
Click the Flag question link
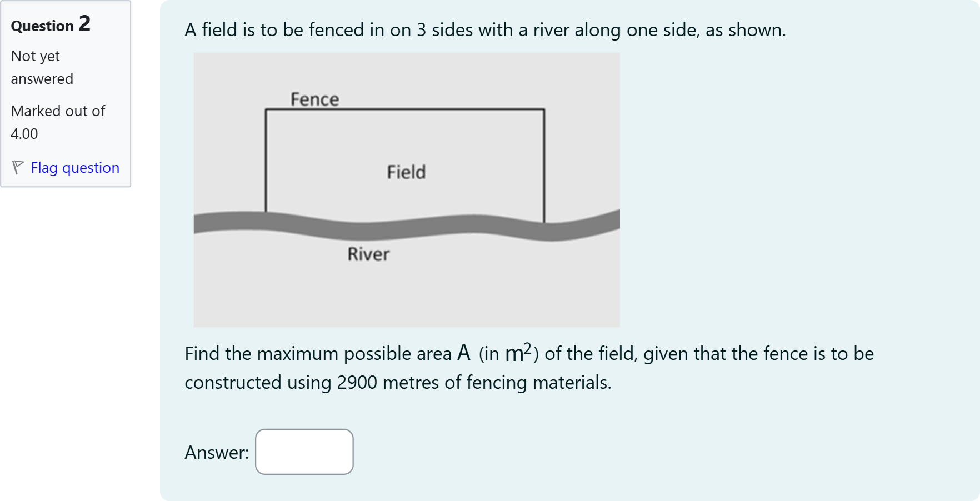[75, 168]
